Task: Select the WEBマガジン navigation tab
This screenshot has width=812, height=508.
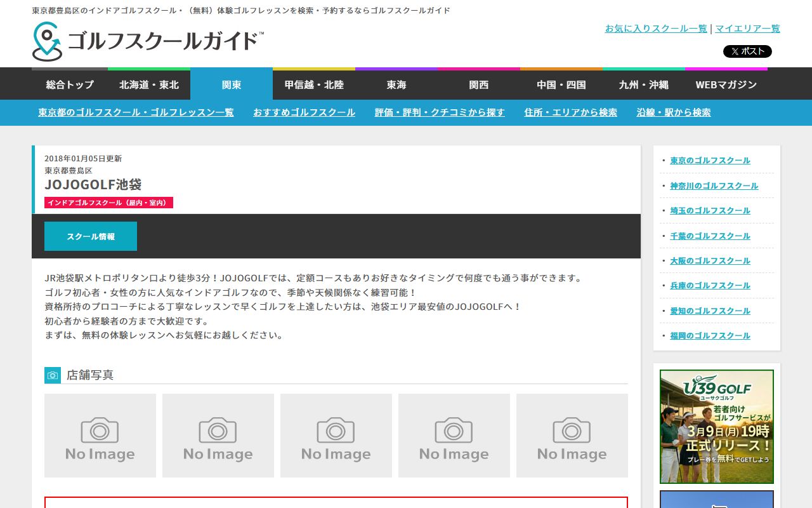Action: (726, 84)
